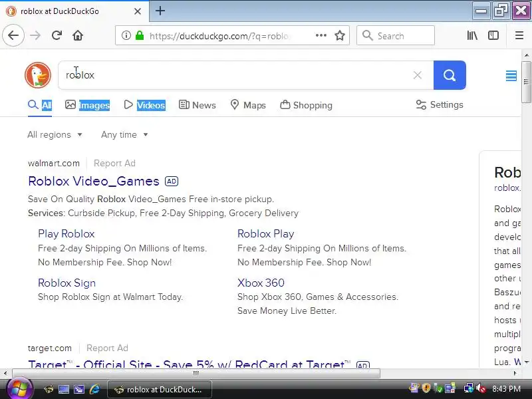This screenshot has width=532, height=399.
Task: Report the target.com ad
Action: [107, 348]
